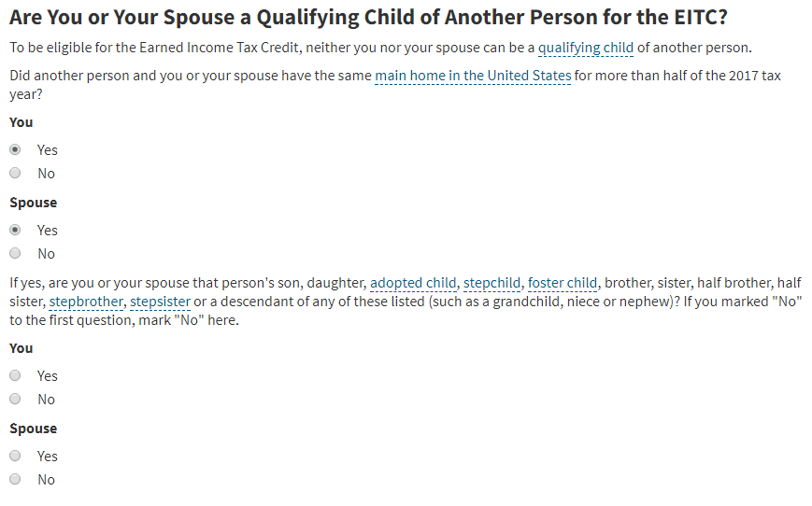Choose No radio for Spouse, main home question
The height and width of the screenshot is (506, 812).
click(x=15, y=253)
